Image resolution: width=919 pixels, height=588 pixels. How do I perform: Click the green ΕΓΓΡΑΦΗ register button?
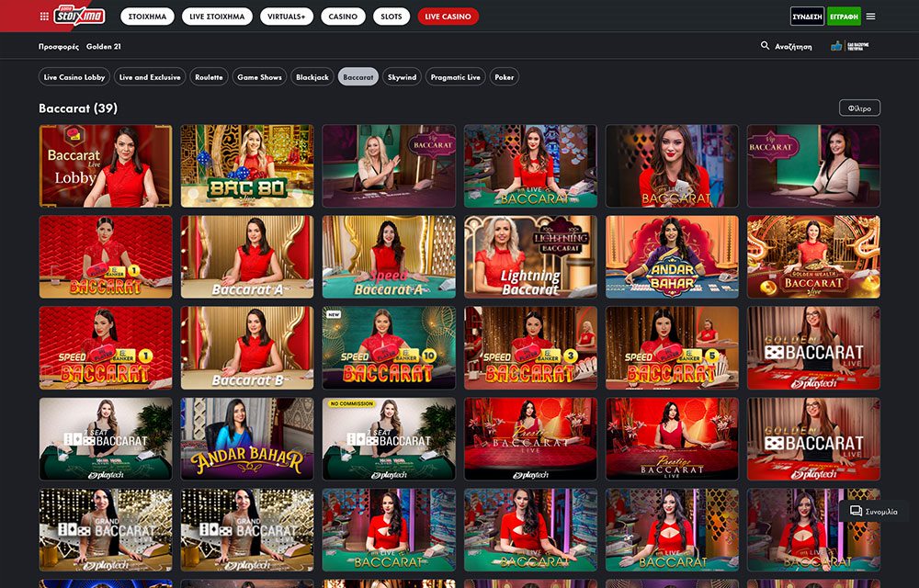(x=844, y=17)
